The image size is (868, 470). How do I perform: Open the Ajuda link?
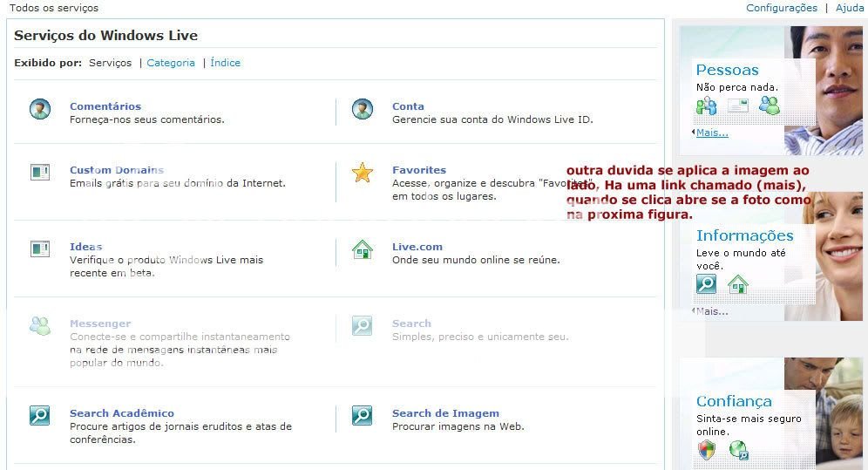[x=850, y=8]
